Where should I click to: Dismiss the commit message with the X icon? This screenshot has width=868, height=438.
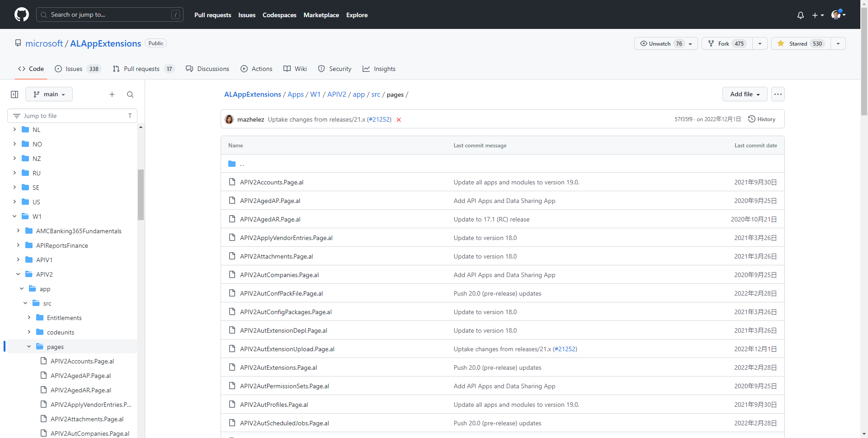(x=398, y=120)
